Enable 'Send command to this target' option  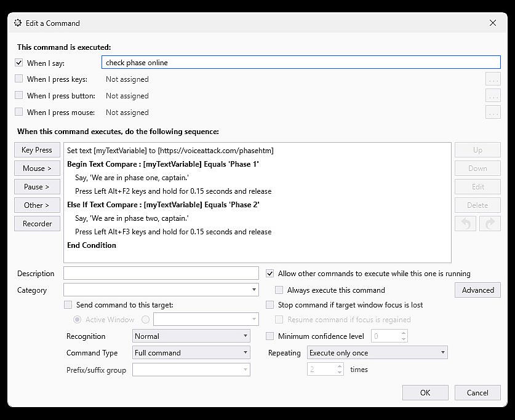[68, 304]
